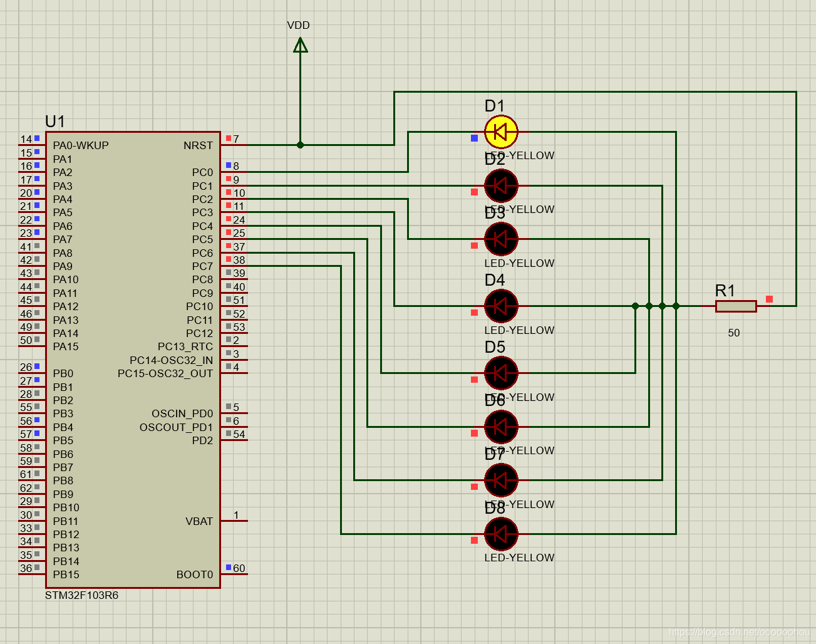The width and height of the screenshot is (816, 644).
Task: Click the PA0-WKUP pin label
Action: pyautogui.click(x=80, y=145)
